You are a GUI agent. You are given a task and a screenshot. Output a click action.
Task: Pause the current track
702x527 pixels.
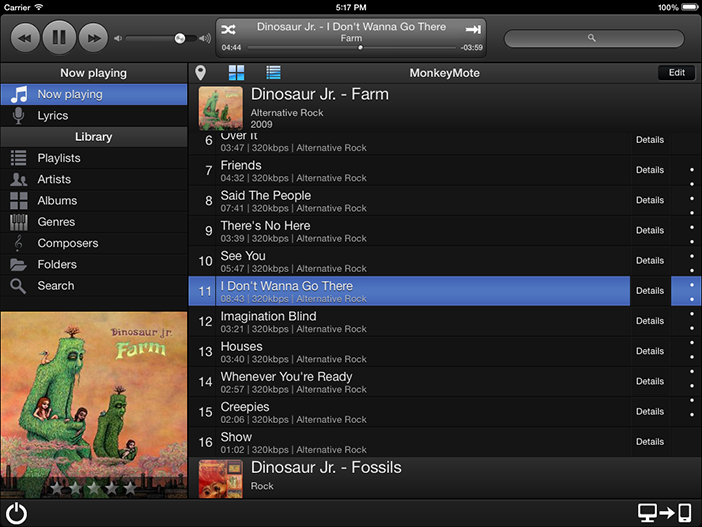click(59, 38)
